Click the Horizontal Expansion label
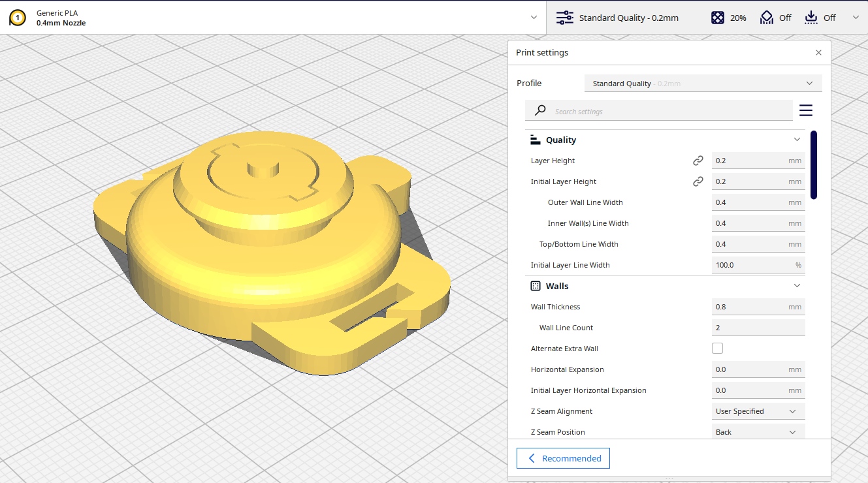 point(568,369)
